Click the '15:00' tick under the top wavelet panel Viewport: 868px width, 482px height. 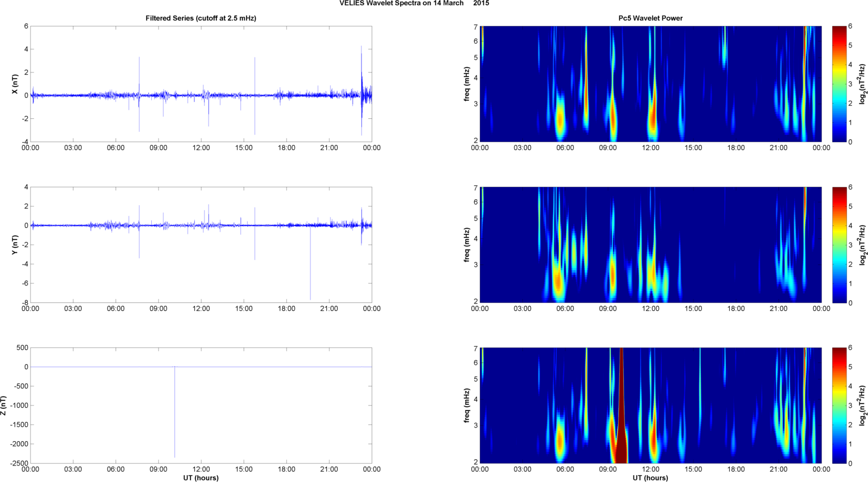[693, 148]
